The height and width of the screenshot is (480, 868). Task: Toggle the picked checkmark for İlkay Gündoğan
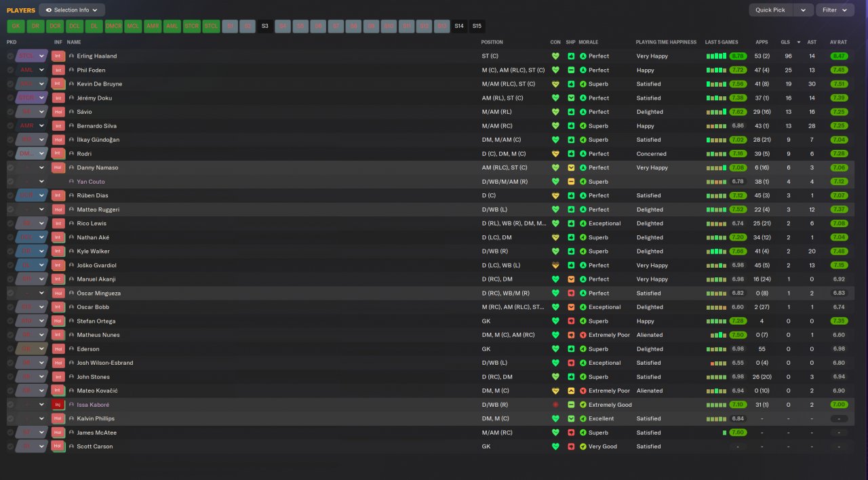click(10, 140)
